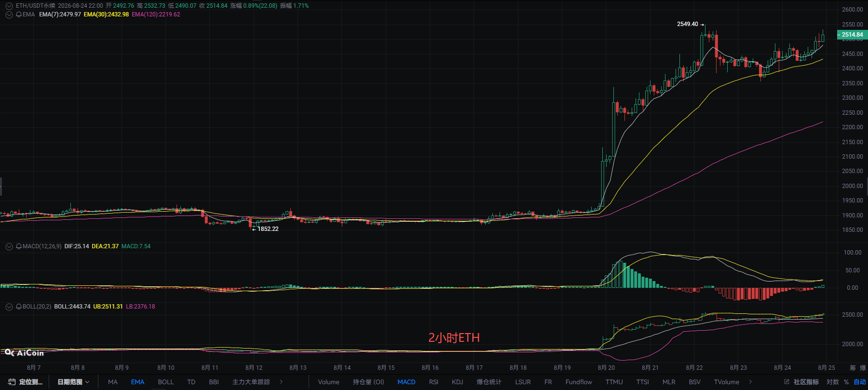Image resolution: width=868 pixels, height=390 pixels.
Task: Click the 1852.22 low price label
Action: point(268,229)
